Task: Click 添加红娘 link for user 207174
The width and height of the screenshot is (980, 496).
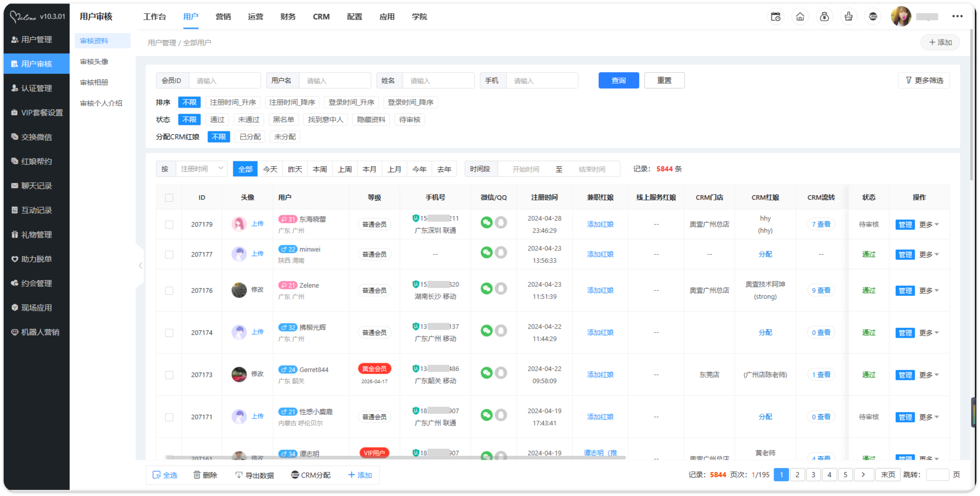Action: click(600, 333)
